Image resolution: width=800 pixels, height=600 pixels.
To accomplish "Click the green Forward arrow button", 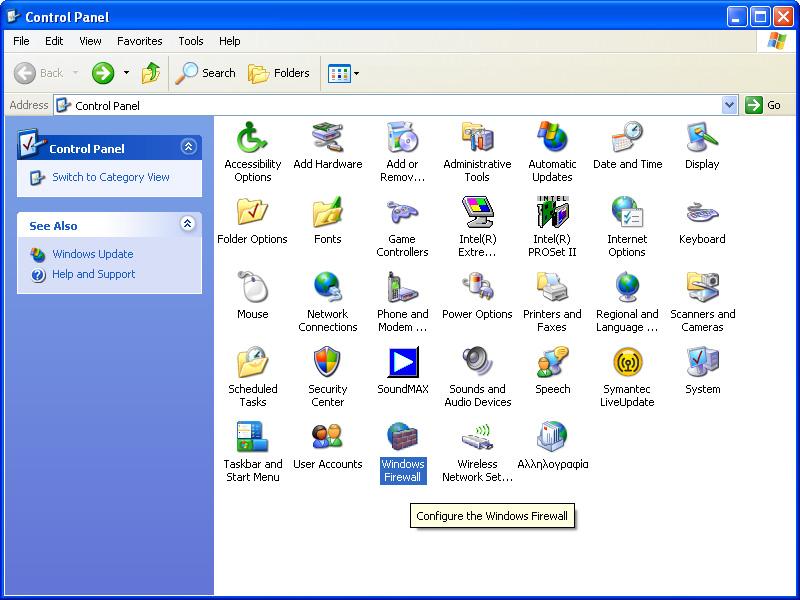I will click(103, 73).
